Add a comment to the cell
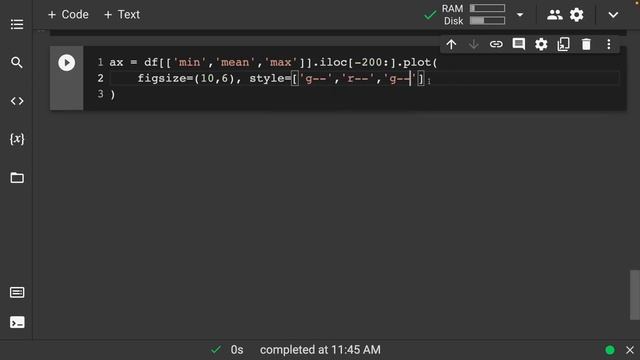This screenshot has height=360, width=640. coord(518,44)
